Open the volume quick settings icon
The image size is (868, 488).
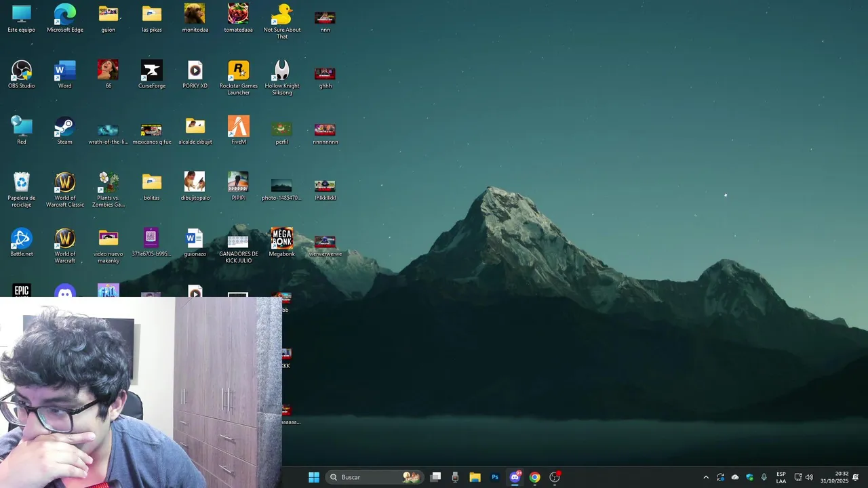tap(809, 477)
